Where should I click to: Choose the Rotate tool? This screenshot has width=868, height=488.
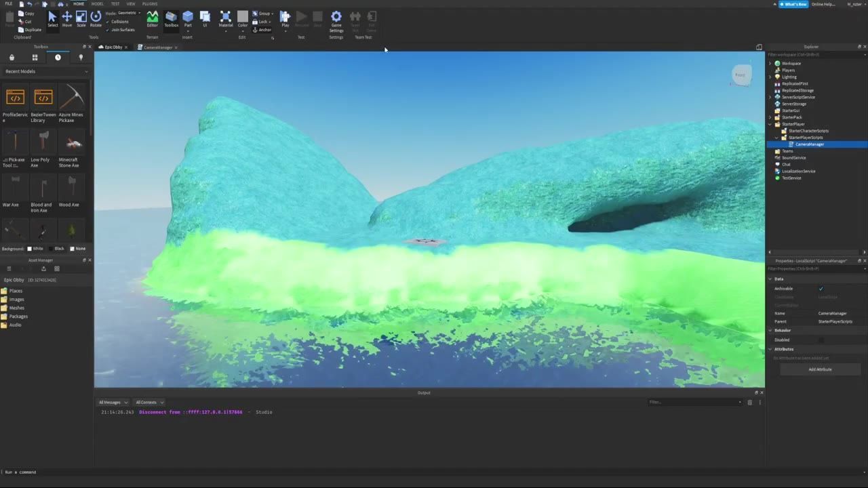coord(96,19)
